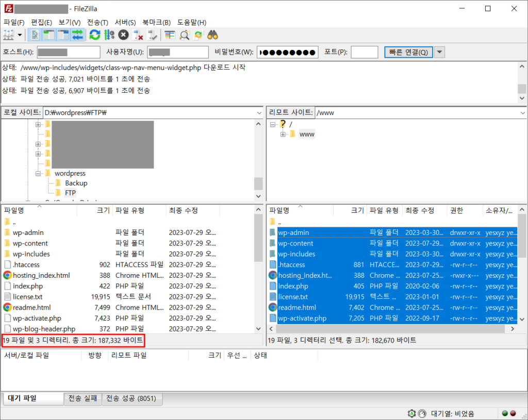
Task: Toggle the transfer queue display
Action: pos(77,35)
